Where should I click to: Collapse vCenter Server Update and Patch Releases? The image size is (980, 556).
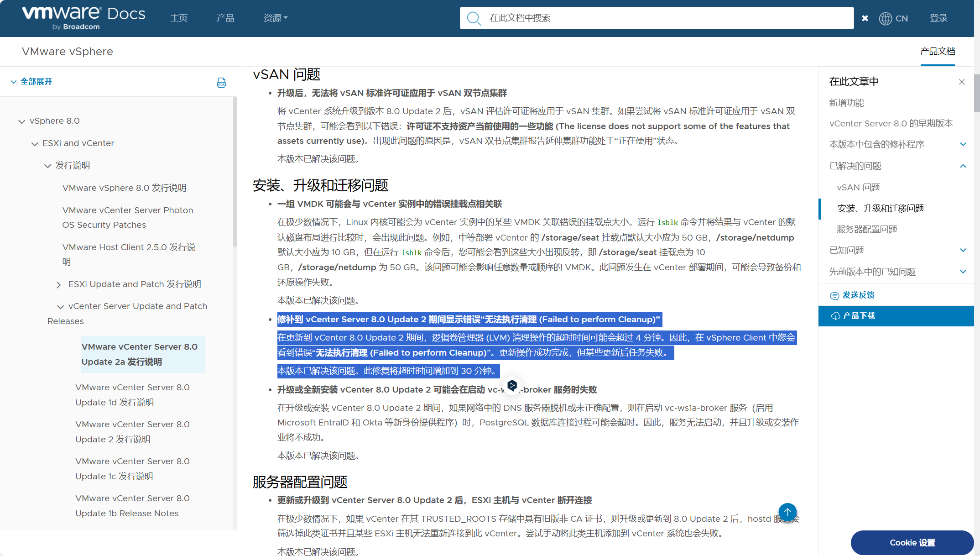(x=60, y=307)
